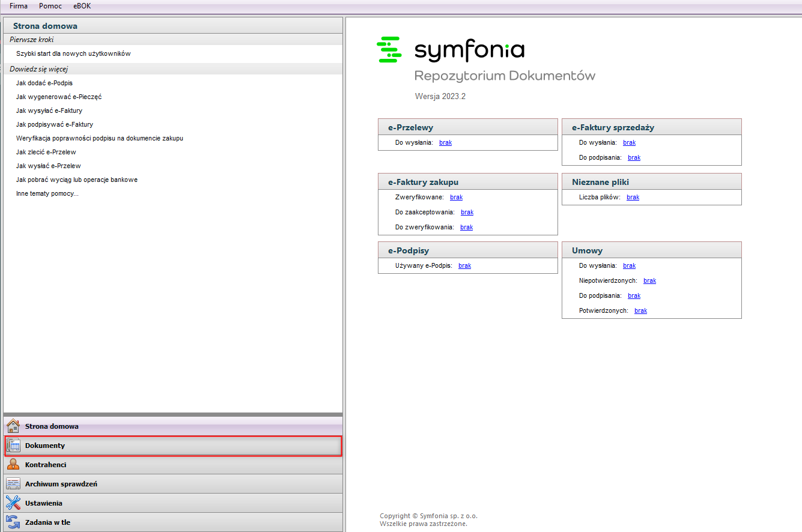Click Do zaakceptowania brak link
The image size is (802, 532).
[467, 212]
